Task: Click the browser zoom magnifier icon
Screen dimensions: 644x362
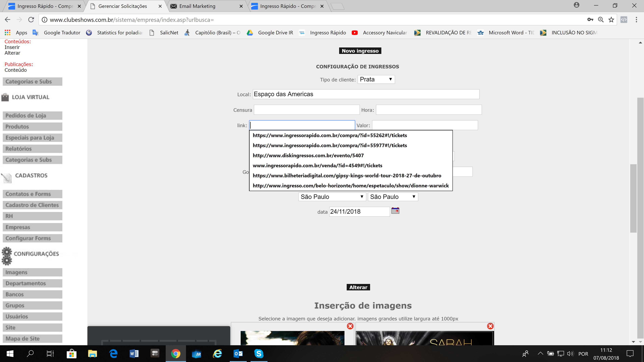Action: tap(601, 20)
